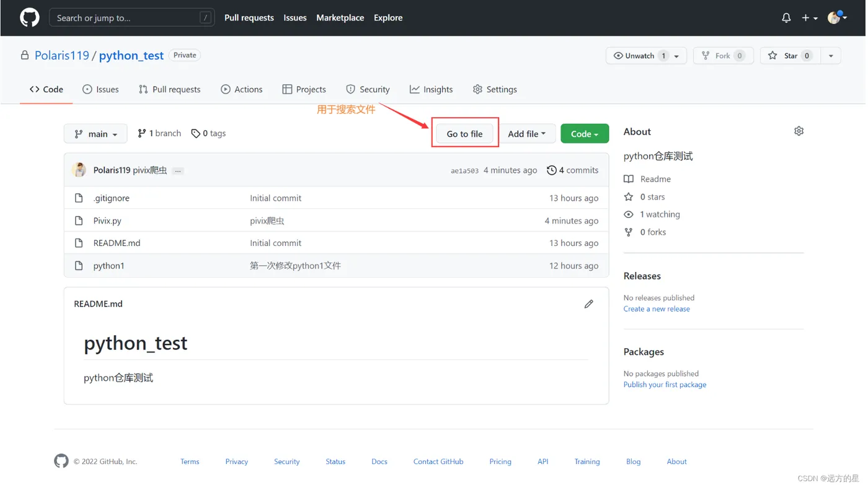Image resolution: width=868 pixels, height=485 pixels.
Task: Click the Fork button
Action: 724,56
